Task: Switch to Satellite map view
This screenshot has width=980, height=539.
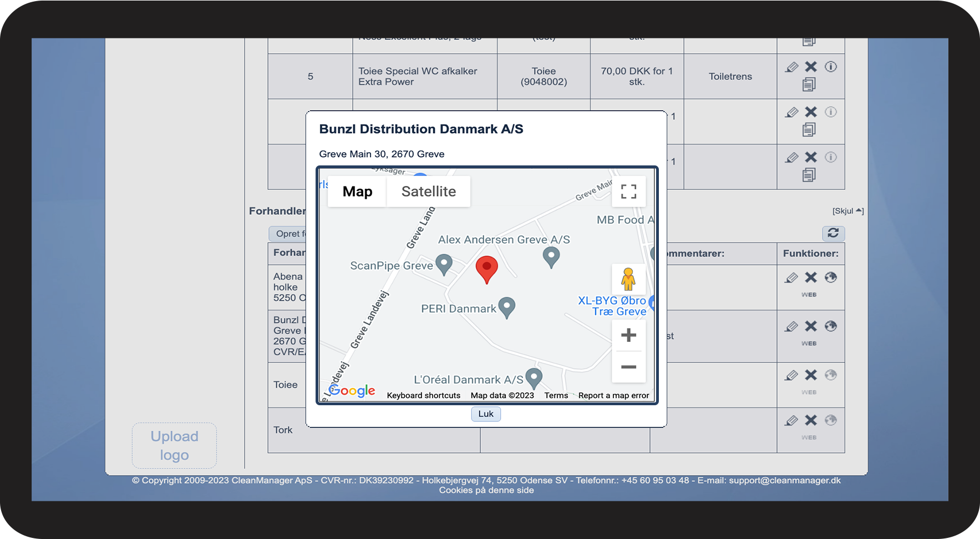Action: point(428,192)
